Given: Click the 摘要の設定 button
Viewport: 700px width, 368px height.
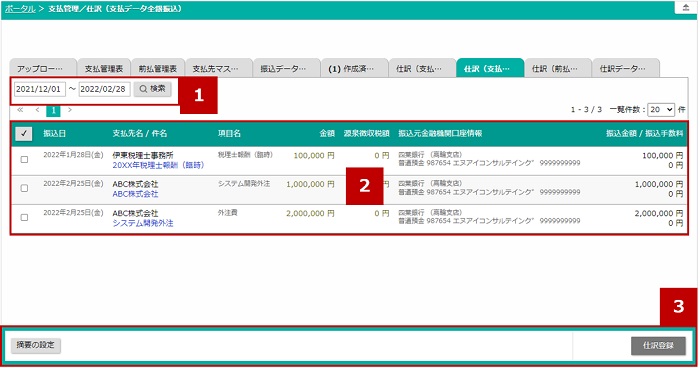Looking at the screenshot, I should 35,345.
